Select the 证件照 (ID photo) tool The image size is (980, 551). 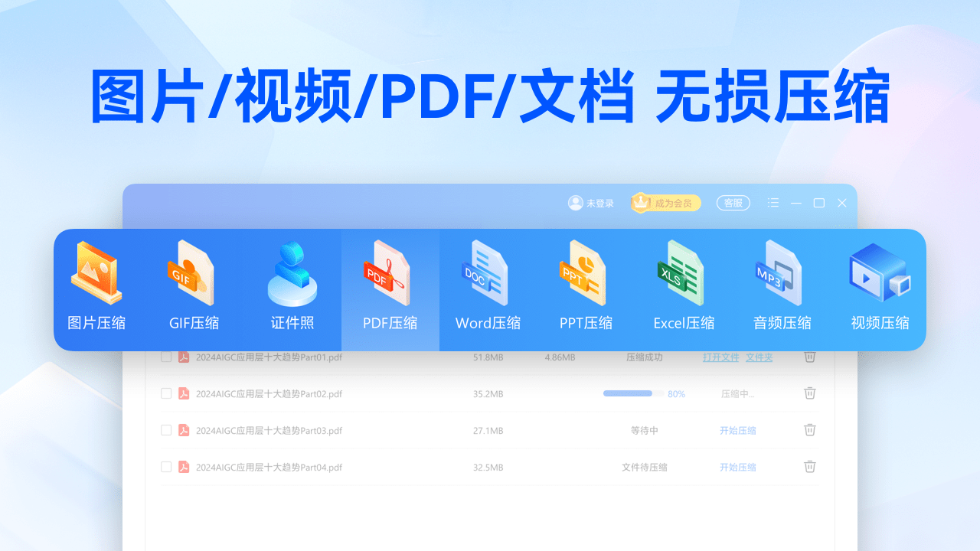(292, 289)
